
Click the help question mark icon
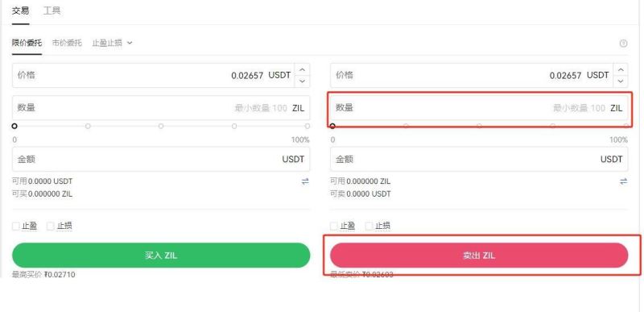click(623, 44)
